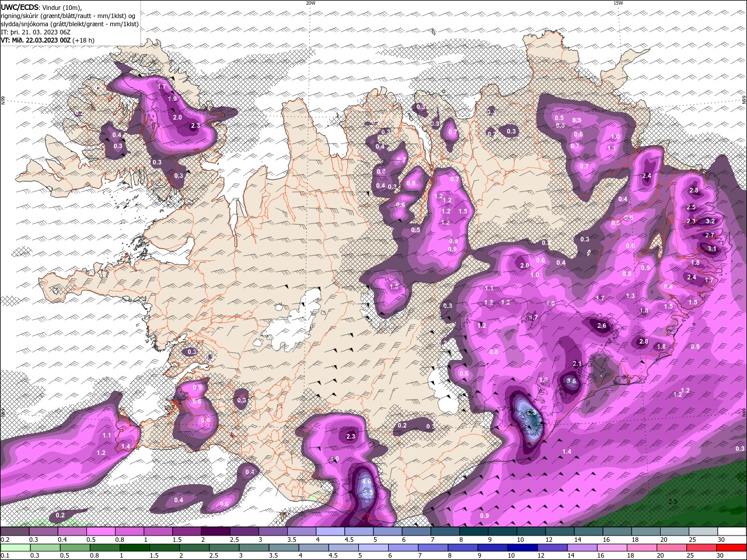Viewport: 747px width, 560px height.
Task: Click the 3.1 precipitation value on the map
Action: 712,249
